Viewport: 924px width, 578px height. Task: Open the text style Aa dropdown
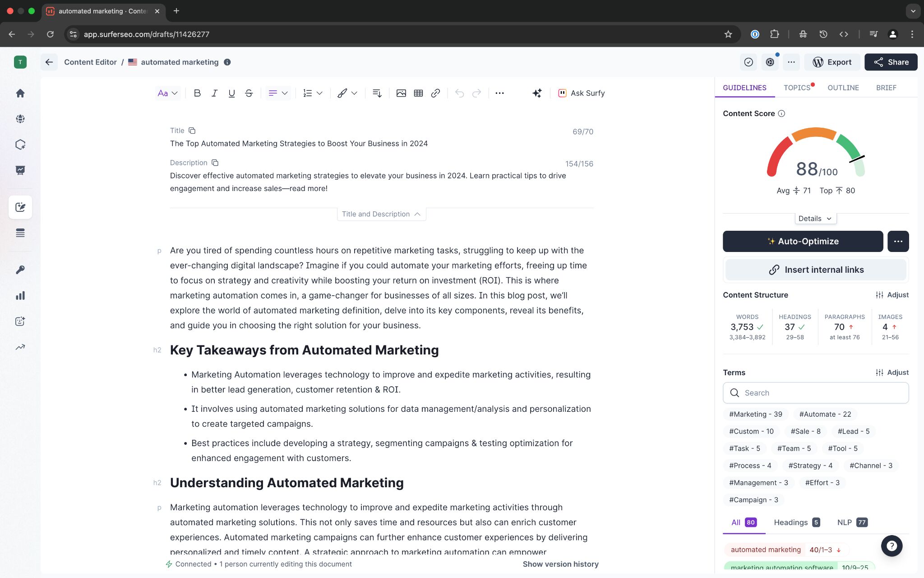pos(167,93)
